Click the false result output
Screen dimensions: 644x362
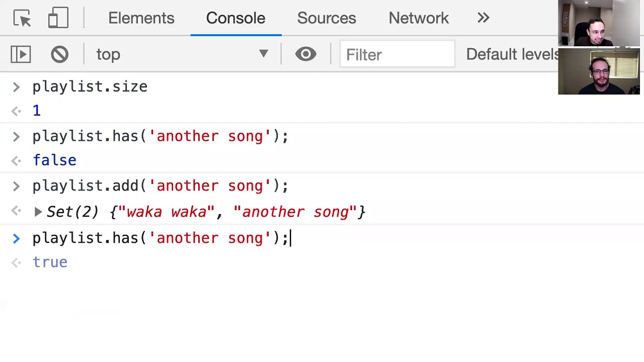54,160
